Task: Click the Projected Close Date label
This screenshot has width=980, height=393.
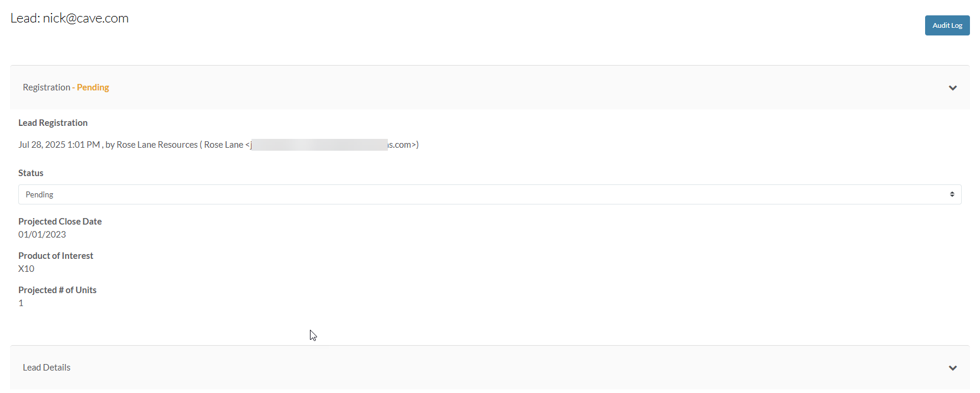Action: (x=60, y=222)
